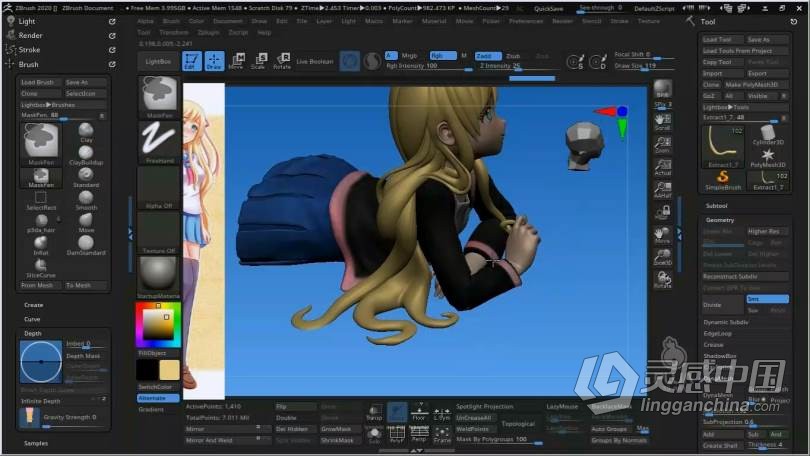Click Divide button in Geometry
Viewport: 810px width, 456px height.
coord(723,305)
